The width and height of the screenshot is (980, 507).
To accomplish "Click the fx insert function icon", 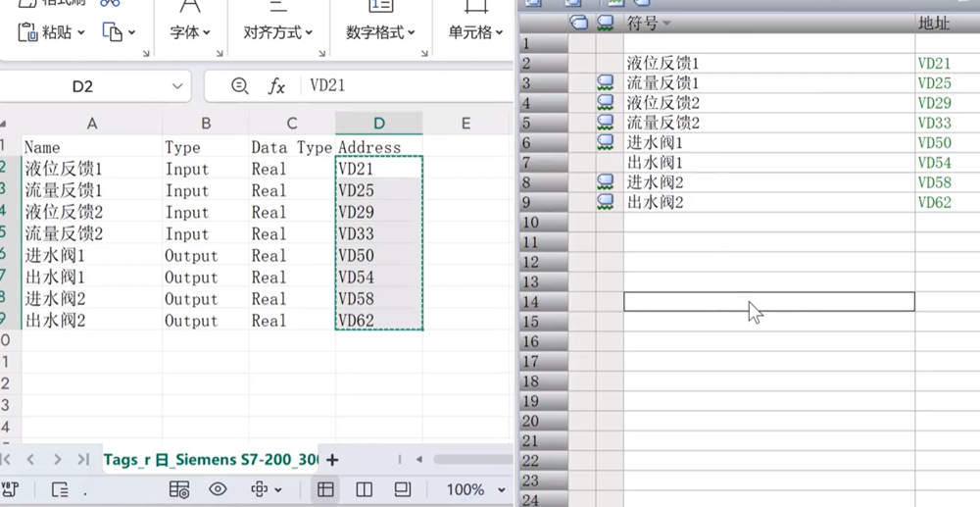I will point(276,86).
